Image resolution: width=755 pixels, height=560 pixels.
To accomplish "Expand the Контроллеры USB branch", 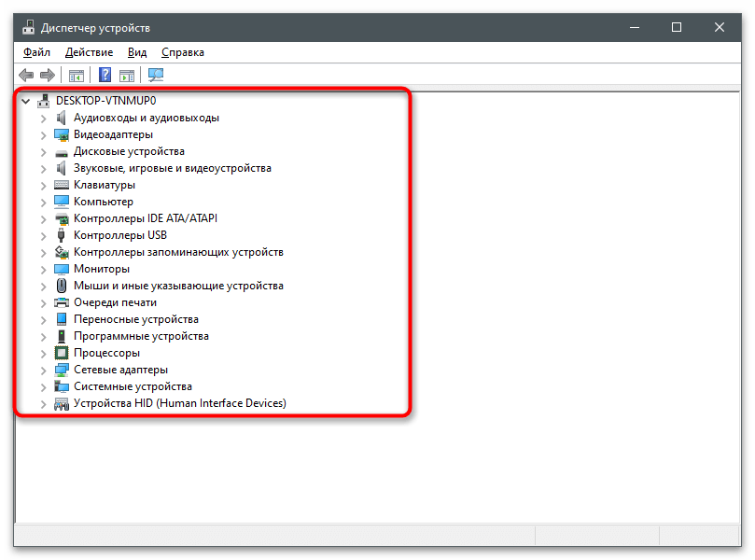I will pyautogui.click(x=43, y=236).
